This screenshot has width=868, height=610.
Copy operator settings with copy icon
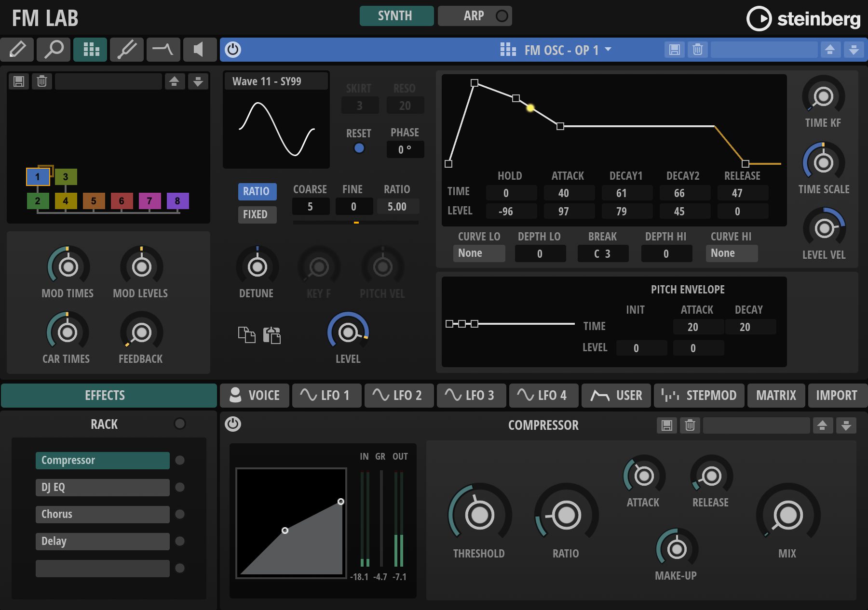246,334
